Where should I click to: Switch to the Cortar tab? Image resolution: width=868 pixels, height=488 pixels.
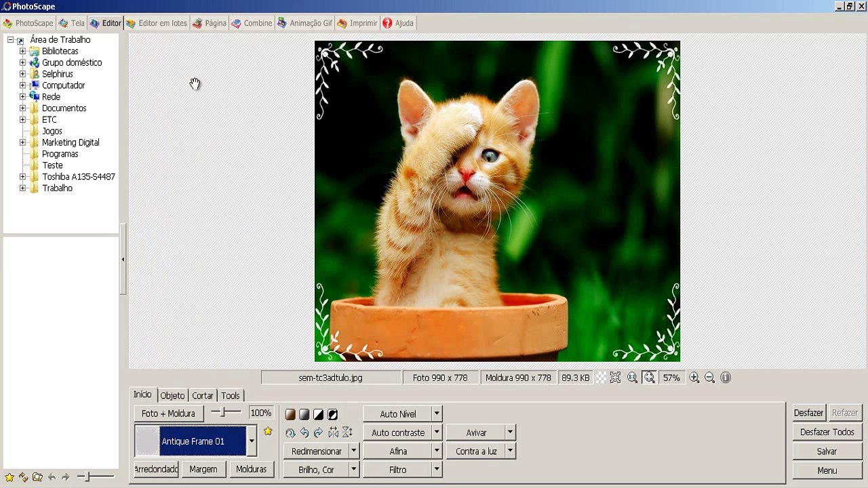click(203, 396)
